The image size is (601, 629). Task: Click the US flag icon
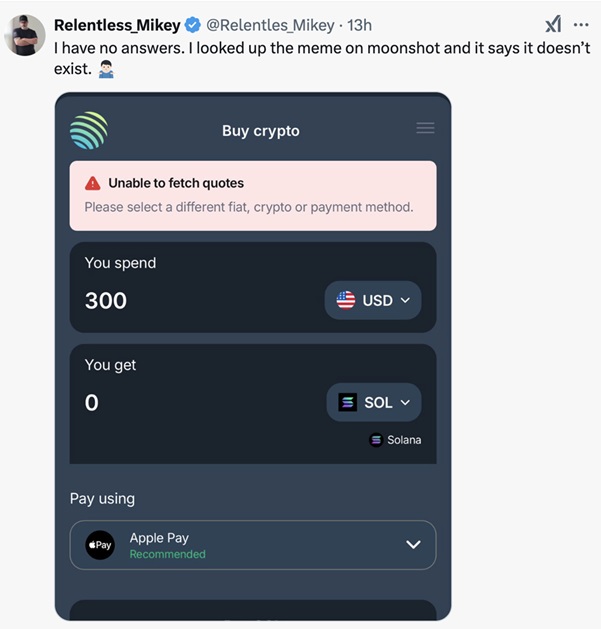click(346, 300)
